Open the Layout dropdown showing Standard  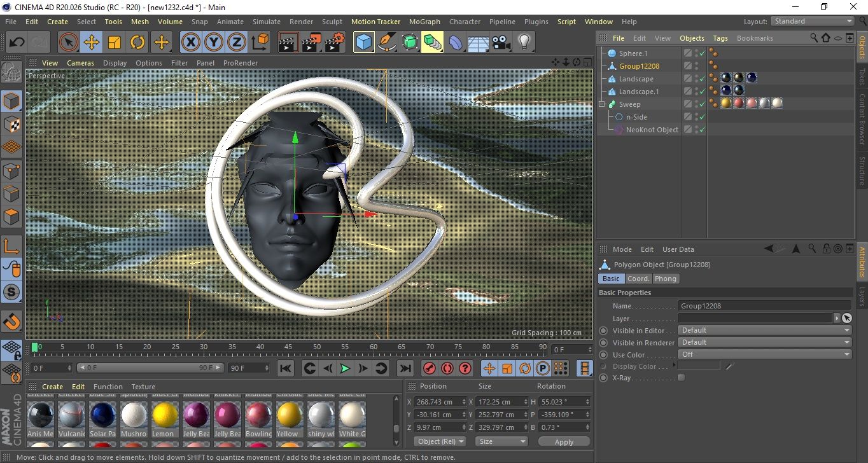point(813,21)
